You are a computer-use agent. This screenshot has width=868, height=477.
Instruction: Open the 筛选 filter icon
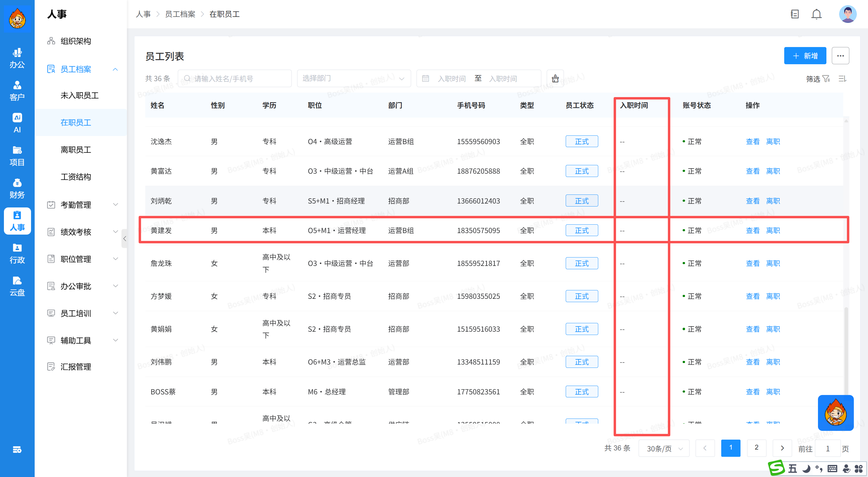pyautogui.click(x=826, y=78)
